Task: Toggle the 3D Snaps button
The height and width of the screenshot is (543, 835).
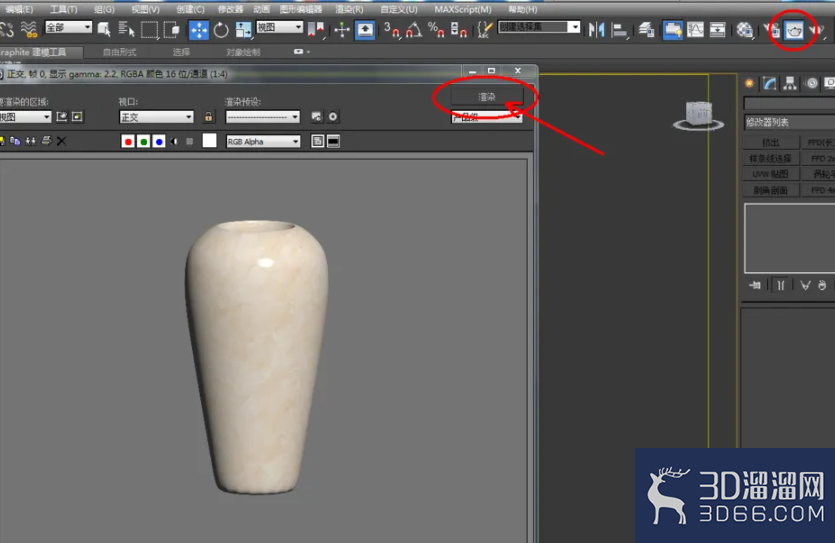Action: [392, 30]
